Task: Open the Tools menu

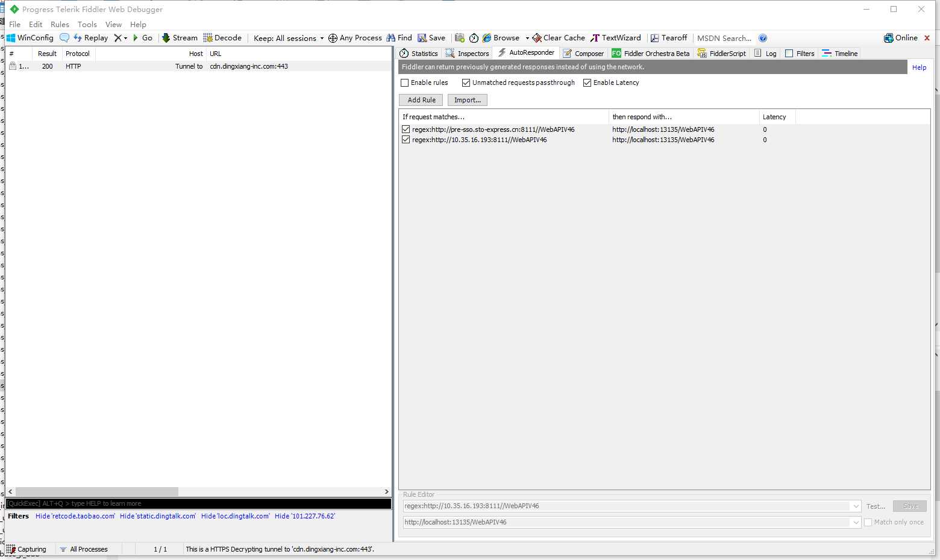Action: click(x=87, y=25)
